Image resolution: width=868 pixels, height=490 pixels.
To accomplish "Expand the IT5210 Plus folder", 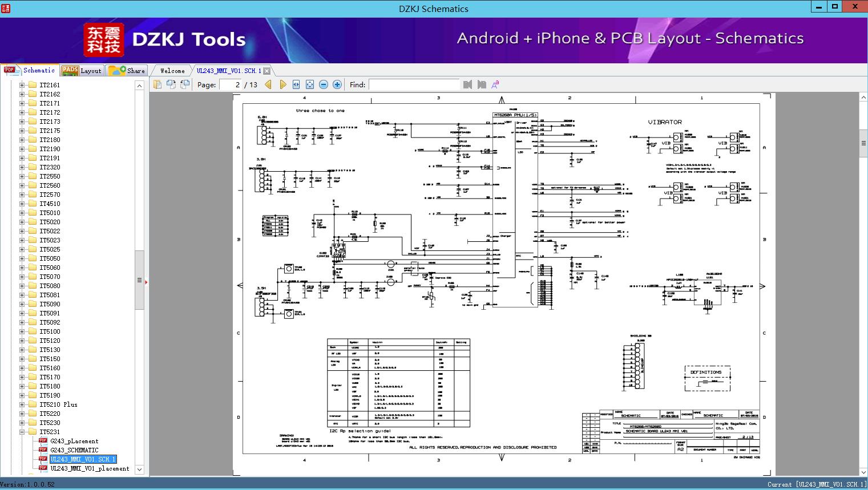I will (x=22, y=404).
